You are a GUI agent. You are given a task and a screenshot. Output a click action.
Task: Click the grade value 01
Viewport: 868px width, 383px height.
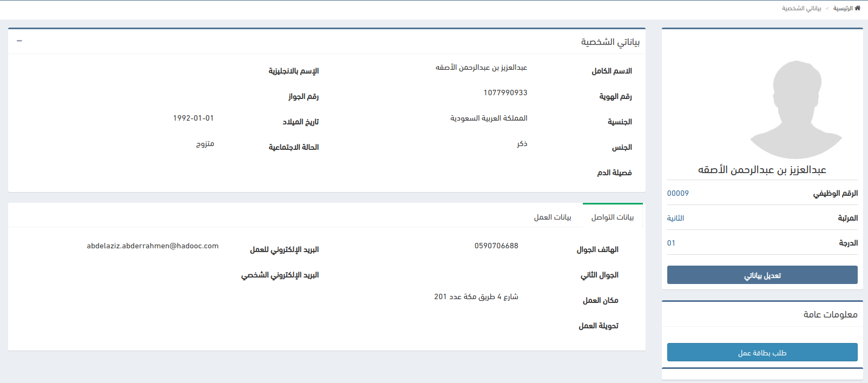(671, 243)
